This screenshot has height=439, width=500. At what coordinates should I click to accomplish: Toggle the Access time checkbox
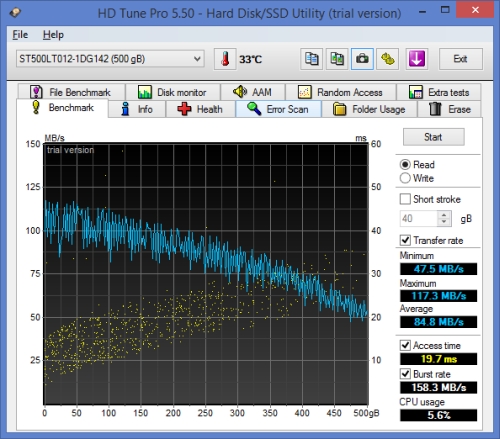405,345
